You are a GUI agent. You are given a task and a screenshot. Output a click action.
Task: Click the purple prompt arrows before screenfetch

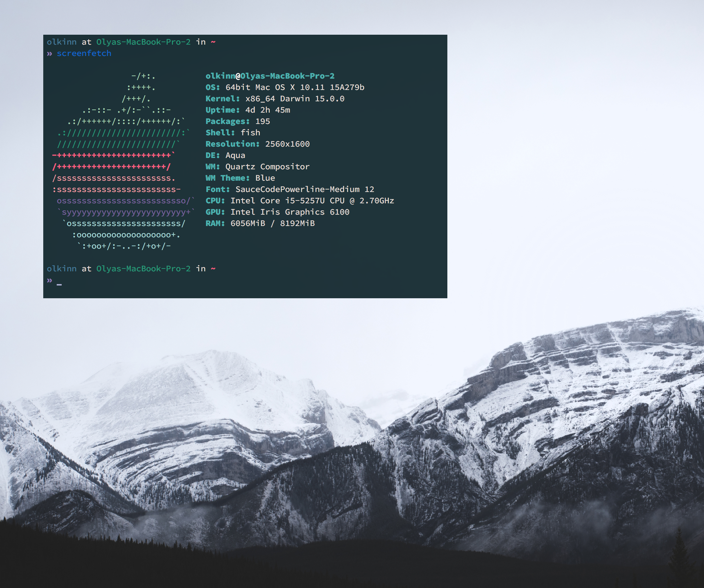pos(50,53)
